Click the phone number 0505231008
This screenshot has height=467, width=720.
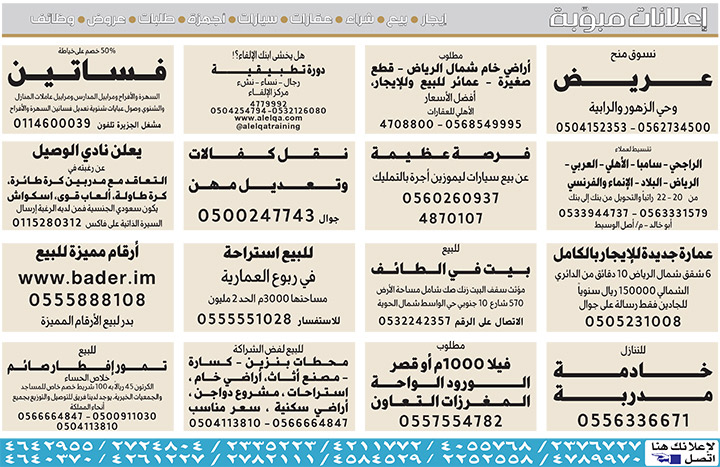point(633,321)
